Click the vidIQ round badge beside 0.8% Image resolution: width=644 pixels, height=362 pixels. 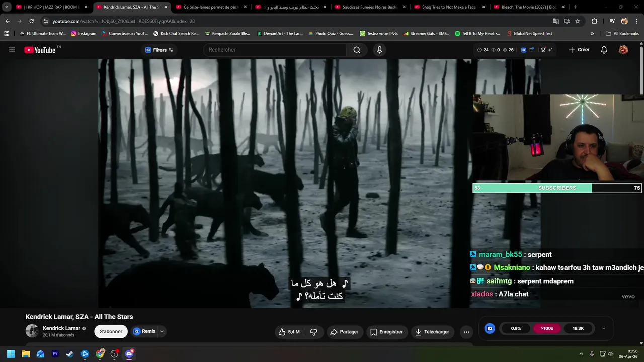490,328
